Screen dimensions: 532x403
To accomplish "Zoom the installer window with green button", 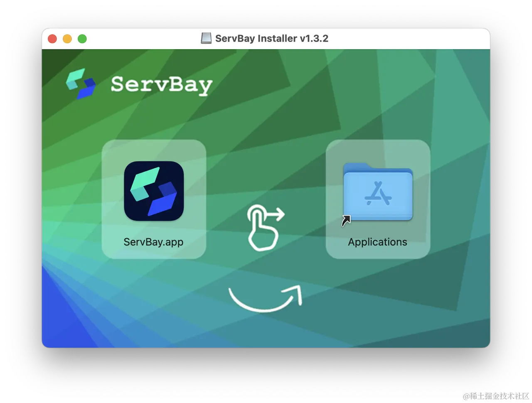I will (82, 39).
